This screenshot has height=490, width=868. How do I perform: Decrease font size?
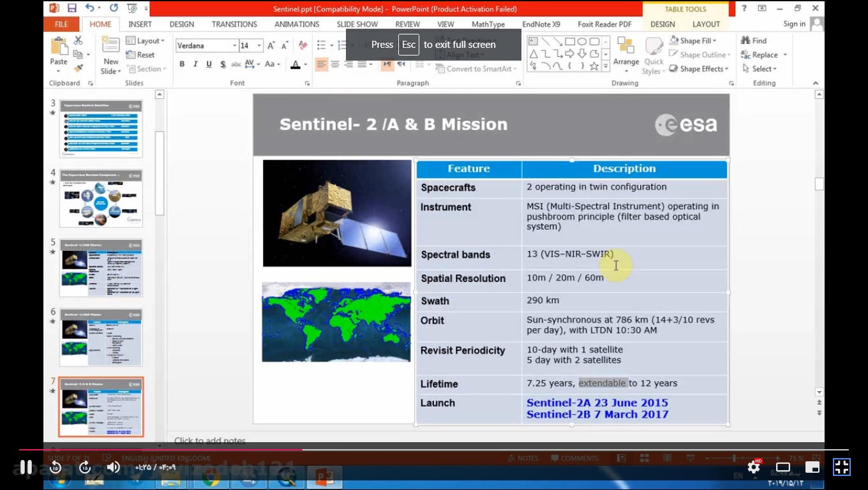(x=285, y=46)
